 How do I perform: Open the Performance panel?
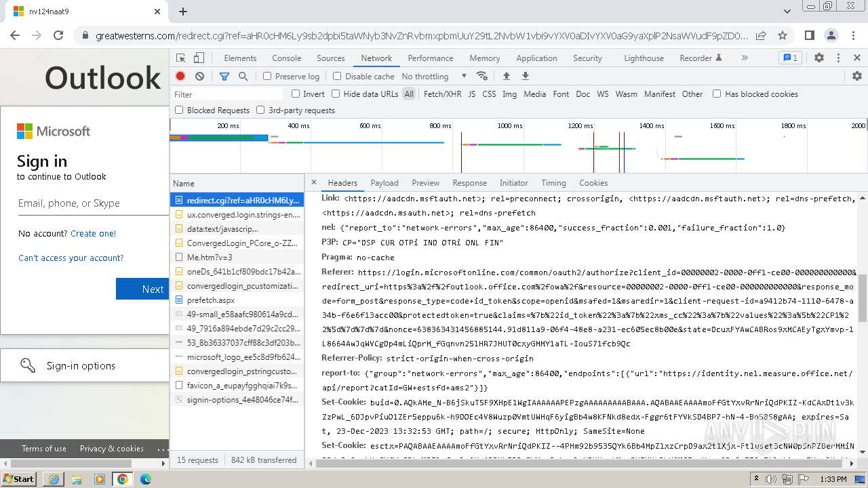click(x=431, y=58)
